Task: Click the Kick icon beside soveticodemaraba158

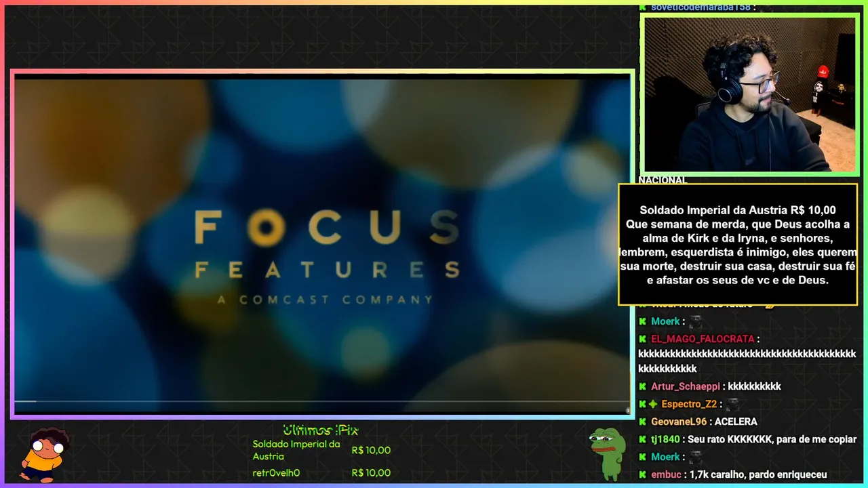Action: [642, 7]
